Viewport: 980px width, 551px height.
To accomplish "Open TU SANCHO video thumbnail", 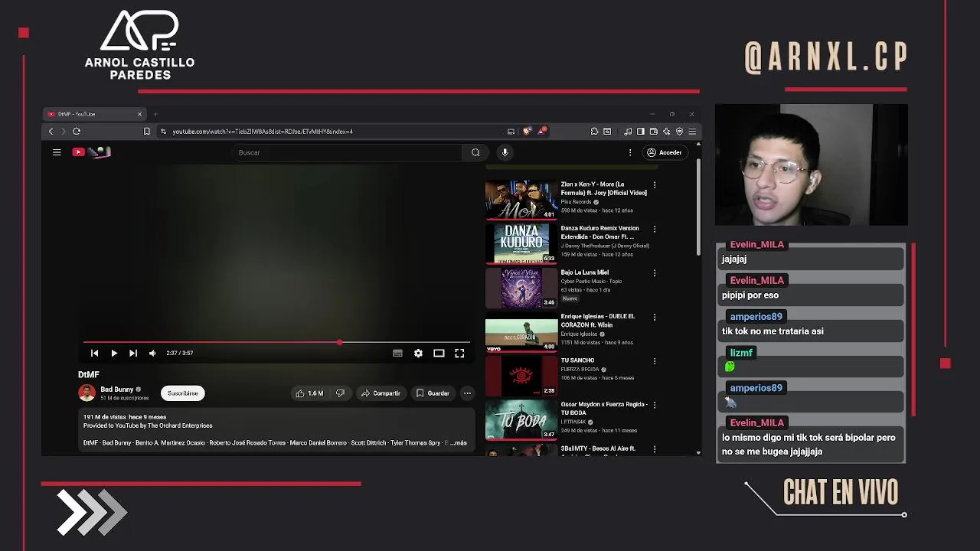I will (521, 376).
